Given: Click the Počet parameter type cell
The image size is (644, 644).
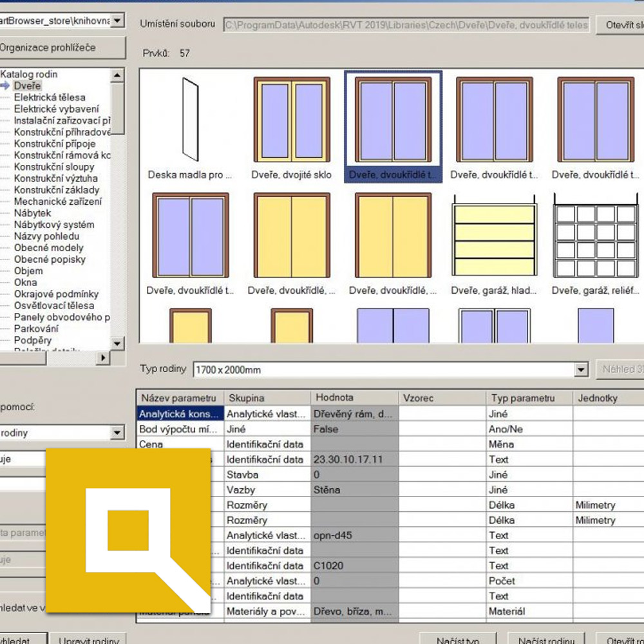Looking at the screenshot, I should tap(529, 581).
